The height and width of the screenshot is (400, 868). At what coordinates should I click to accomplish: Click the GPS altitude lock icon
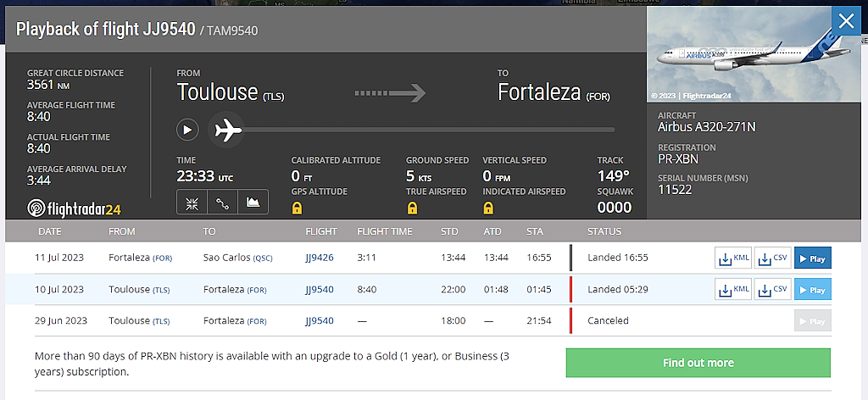click(x=296, y=208)
